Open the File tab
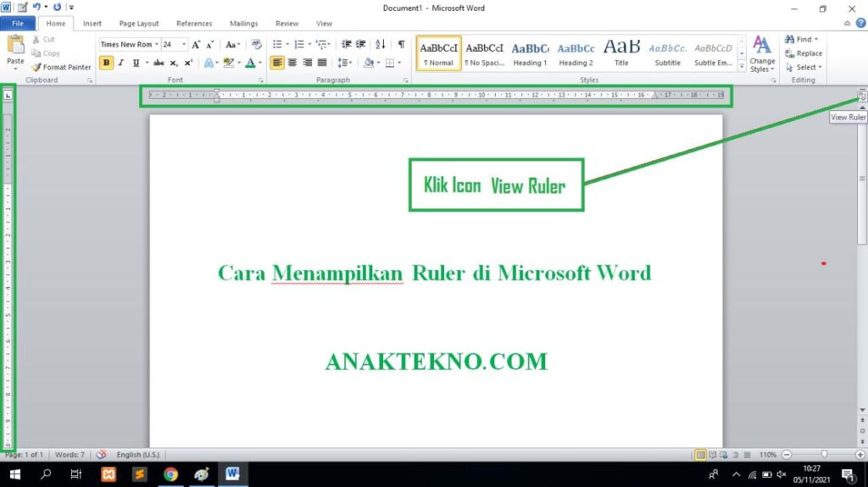The image size is (868, 487). tap(18, 23)
